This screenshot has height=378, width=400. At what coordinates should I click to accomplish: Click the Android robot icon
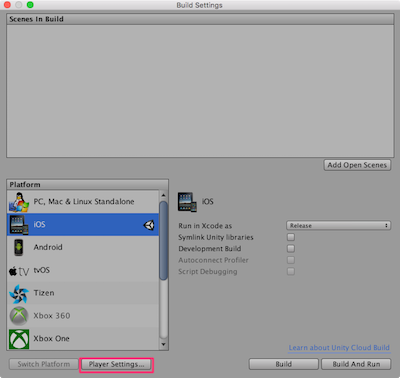point(19,247)
